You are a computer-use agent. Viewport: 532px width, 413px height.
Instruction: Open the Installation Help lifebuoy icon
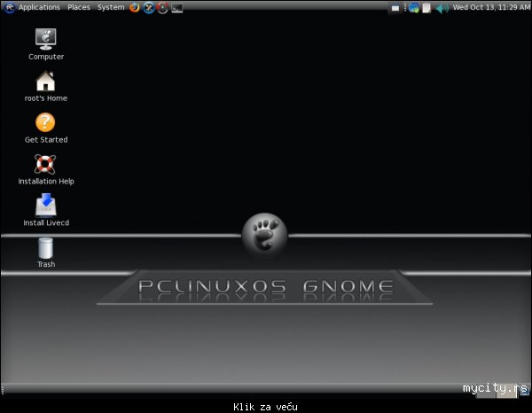[x=45, y=164]
